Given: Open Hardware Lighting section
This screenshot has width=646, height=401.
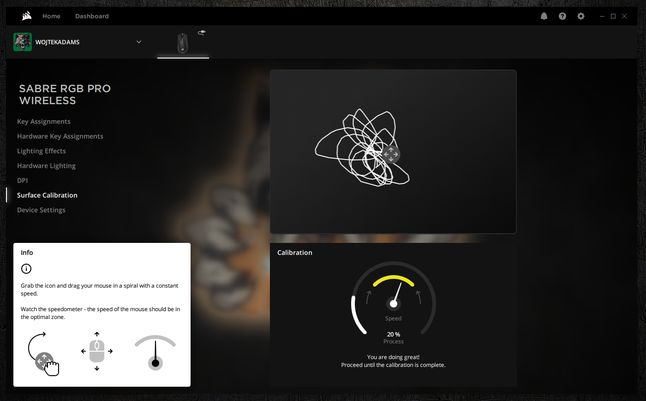Looking at the screenshot, I should (46, 166).
